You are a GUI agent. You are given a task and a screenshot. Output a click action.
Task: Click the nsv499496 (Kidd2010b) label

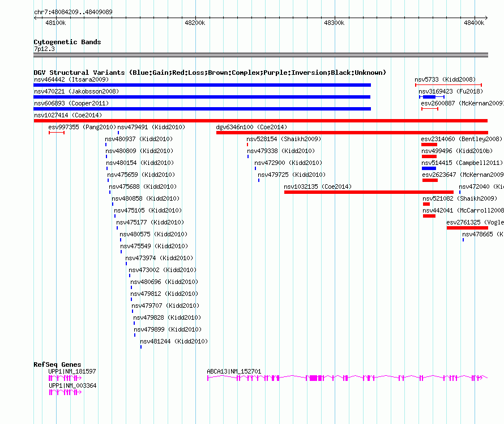(x=457, y=151)
